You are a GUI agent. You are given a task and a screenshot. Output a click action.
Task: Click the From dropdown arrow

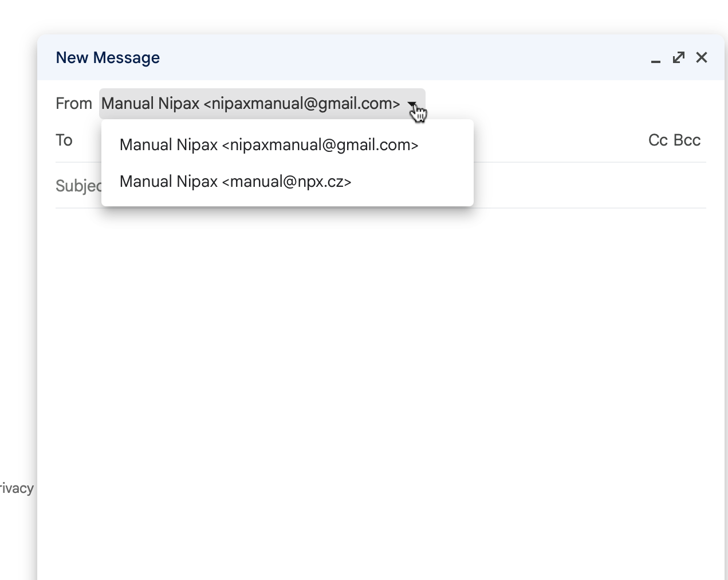coord(412,104)
